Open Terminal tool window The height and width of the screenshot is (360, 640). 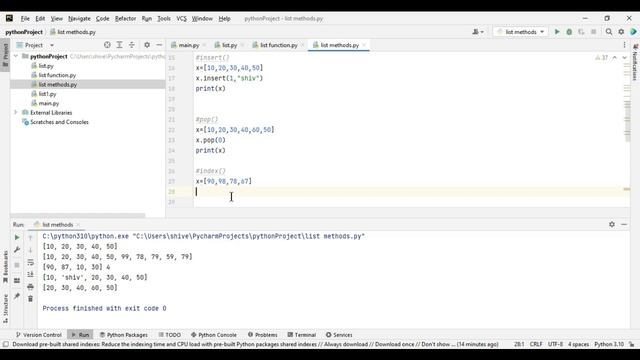pos(302,335)
